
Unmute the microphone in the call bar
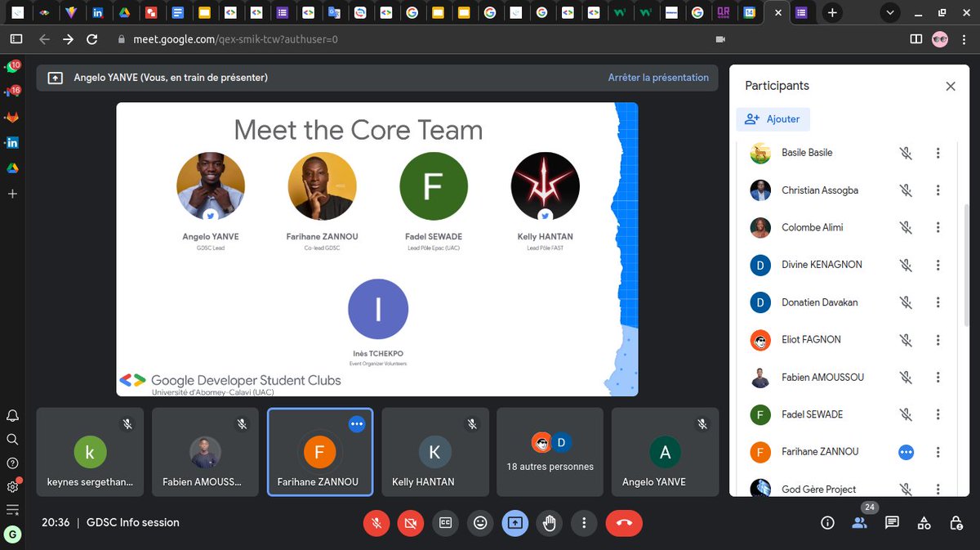pyautogui.click(x=376, y=522)
